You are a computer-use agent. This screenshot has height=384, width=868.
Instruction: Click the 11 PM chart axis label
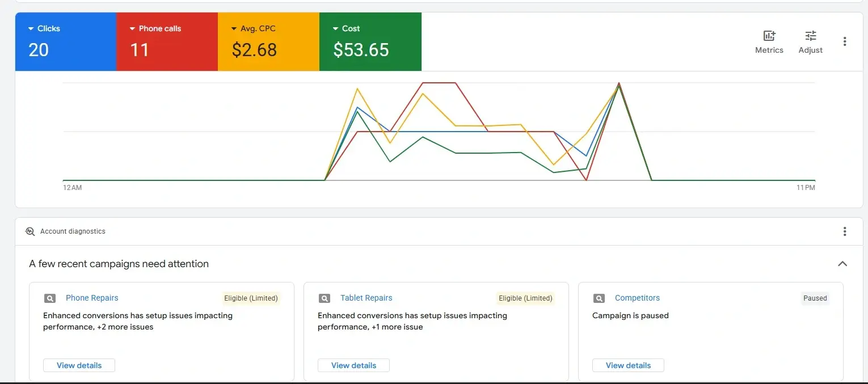(806, 188)
